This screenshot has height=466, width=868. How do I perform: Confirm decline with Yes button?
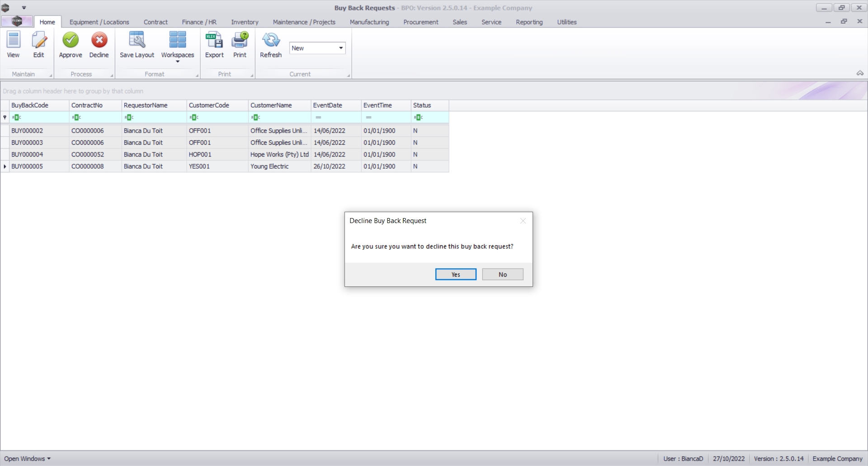pos(456,274)
